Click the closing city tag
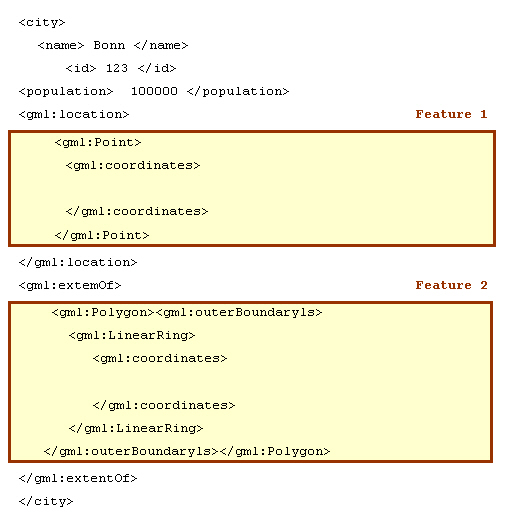Viewport: 505px width, 512px height. pyautogui.click(x=46, y=502)
